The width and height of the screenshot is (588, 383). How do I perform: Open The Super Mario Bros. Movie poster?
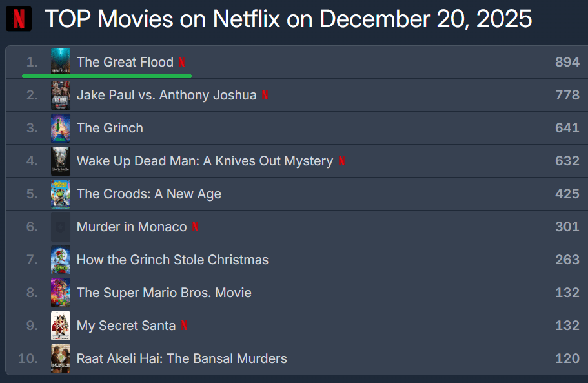tap(61, 293)
